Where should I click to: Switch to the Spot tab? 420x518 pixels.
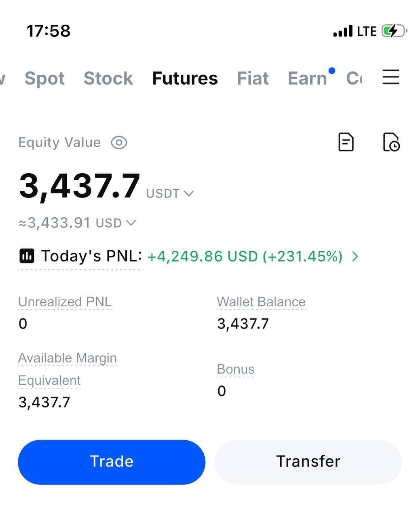44,78
